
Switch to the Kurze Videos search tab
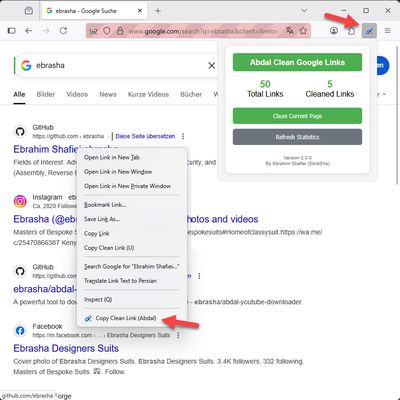click(x=148, y=94)
